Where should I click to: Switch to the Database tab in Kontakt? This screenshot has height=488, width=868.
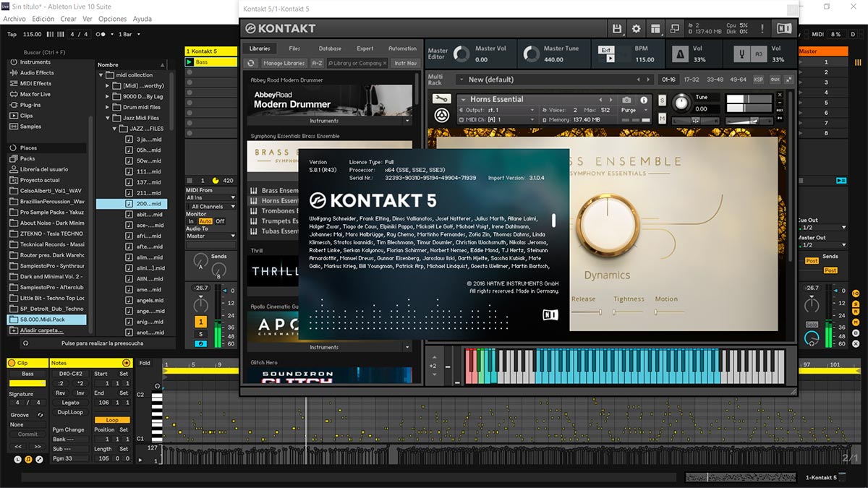(x=330, y=48)
